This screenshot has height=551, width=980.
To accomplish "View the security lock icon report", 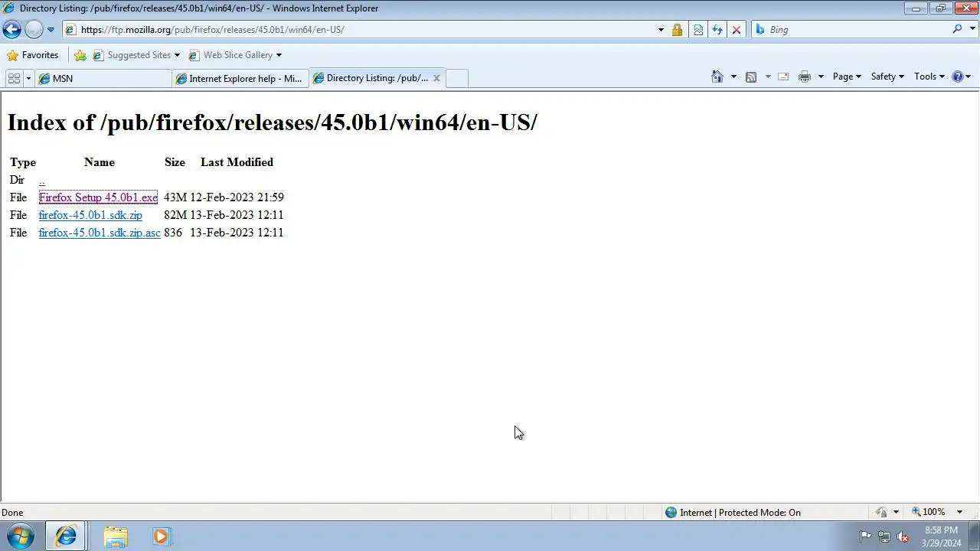I will click(677, 30).
